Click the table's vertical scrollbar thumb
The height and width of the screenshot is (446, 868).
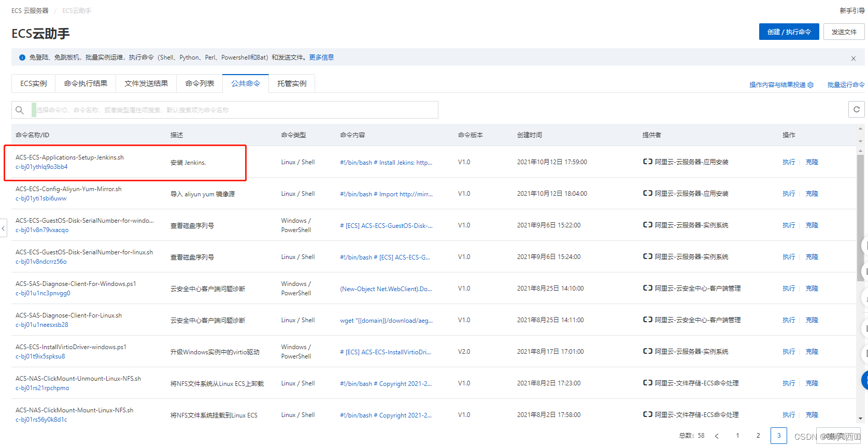click(x=860, y=218)
